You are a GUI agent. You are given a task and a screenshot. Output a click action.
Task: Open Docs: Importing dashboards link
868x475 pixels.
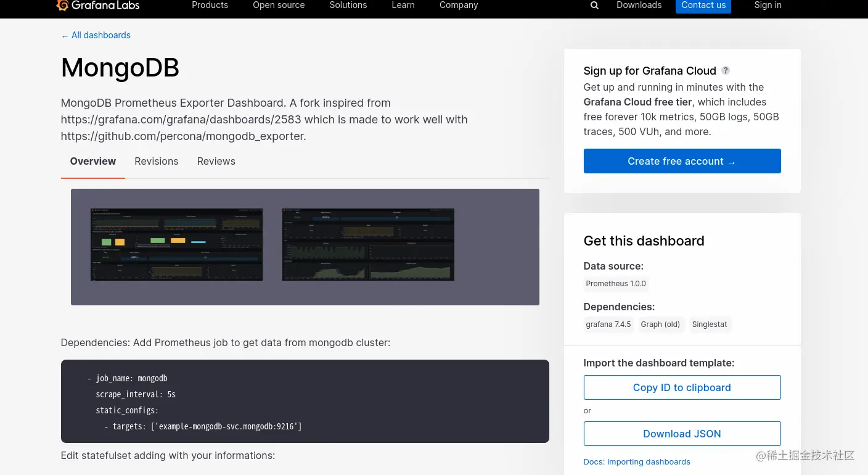637,462
